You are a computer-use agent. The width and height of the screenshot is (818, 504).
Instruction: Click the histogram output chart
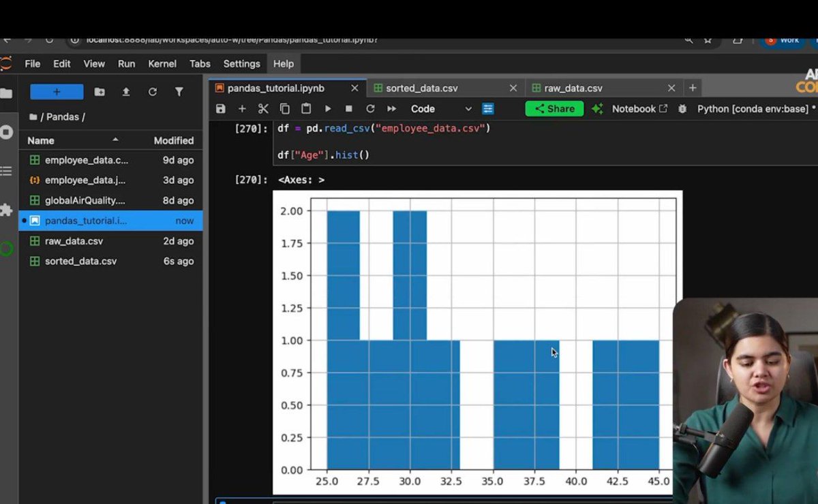477,343
